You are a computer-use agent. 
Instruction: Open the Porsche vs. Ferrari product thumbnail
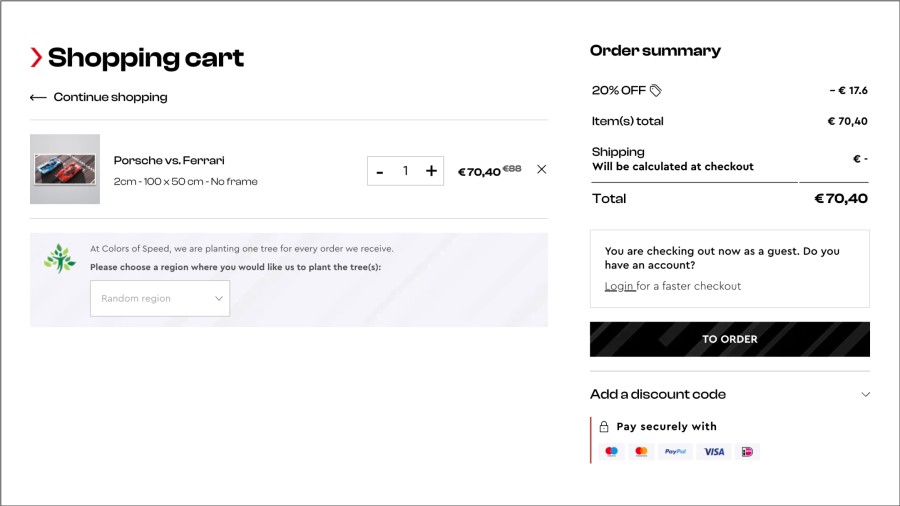(x=65, y=169)
